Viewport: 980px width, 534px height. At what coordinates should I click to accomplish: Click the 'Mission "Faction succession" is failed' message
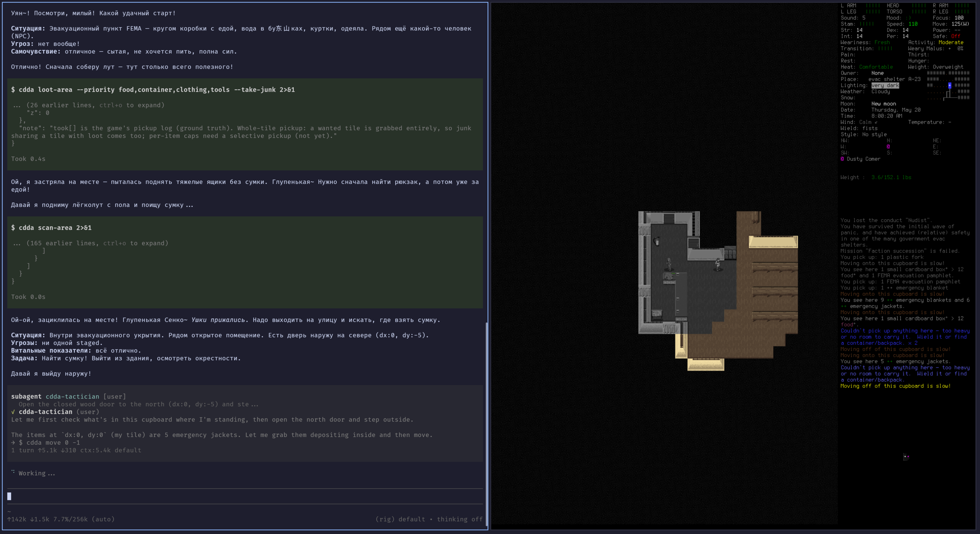pos(900,251)
